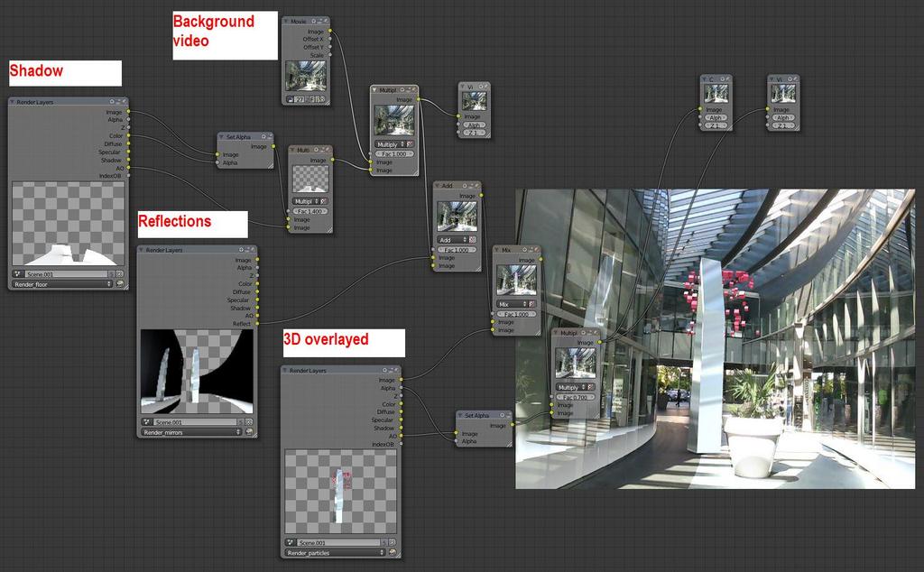
Task: Open the Add blend type dropdown
Action: pos(453,240)
